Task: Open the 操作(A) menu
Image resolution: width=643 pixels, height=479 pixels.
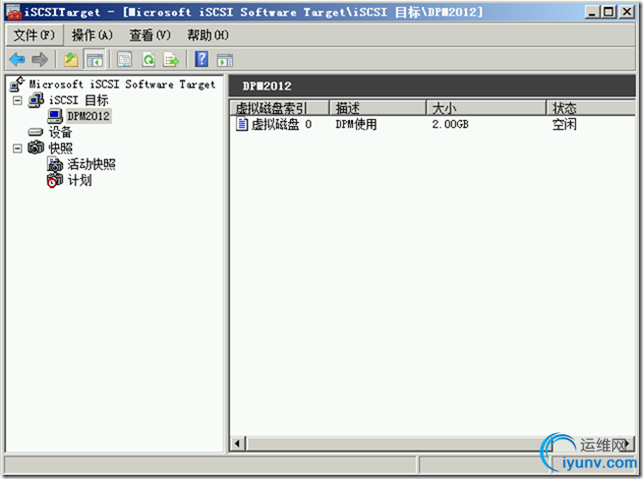Action: tap(92, 35)
